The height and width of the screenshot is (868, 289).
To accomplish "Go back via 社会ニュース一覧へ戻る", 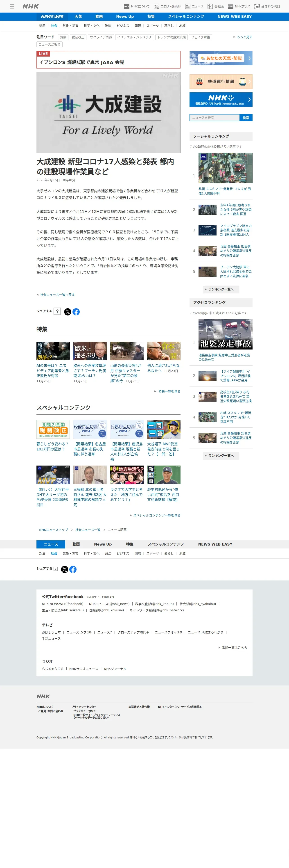I will click(x=56, y=295).
